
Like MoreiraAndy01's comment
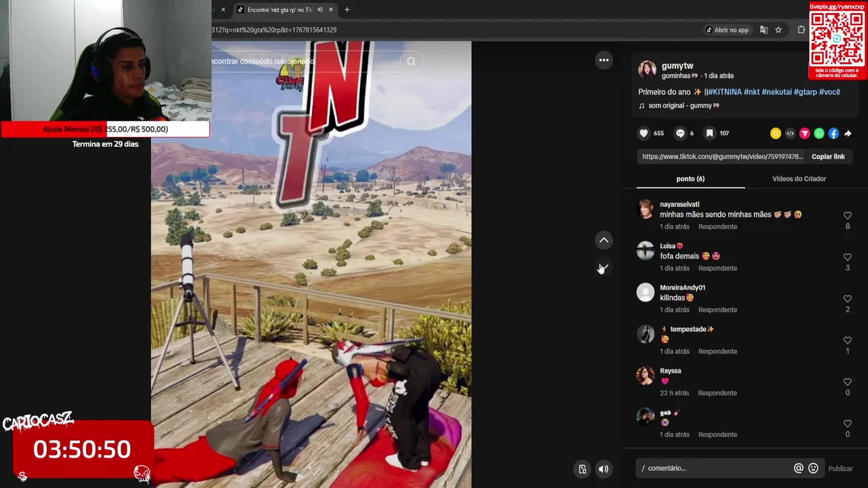[847, 299]
